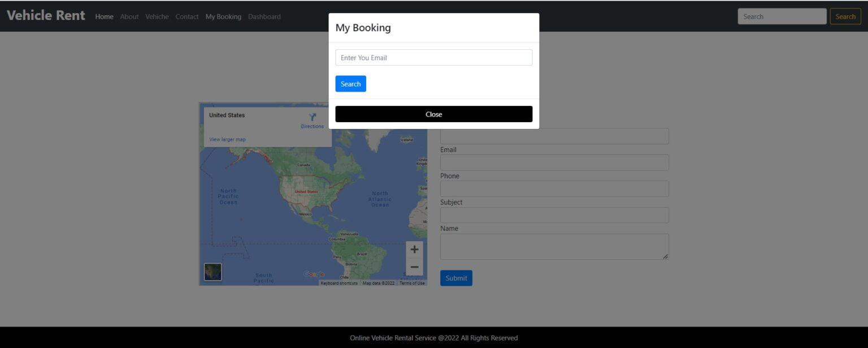Open View larger map link
This screenshot has width=868, height=348.
[x=227, y=139]
